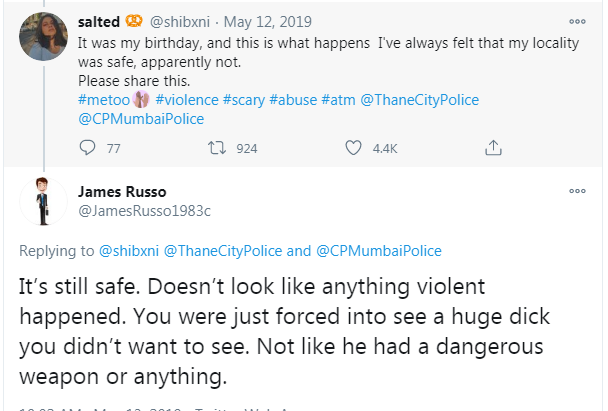This screenshot has width=608, height=411.
Task: Click the reply icon under salted's tweet
Action: pos(85,148)
